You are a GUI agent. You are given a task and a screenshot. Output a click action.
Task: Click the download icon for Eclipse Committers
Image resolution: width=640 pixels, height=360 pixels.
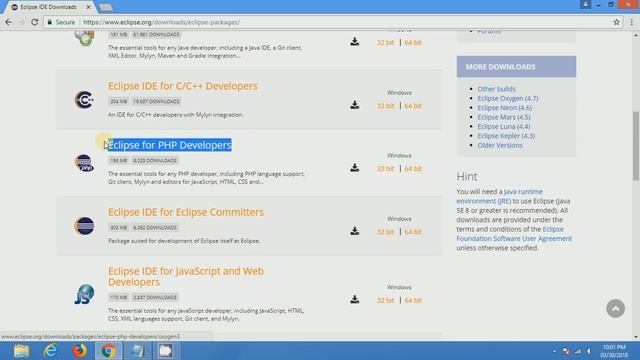point(355,231)
